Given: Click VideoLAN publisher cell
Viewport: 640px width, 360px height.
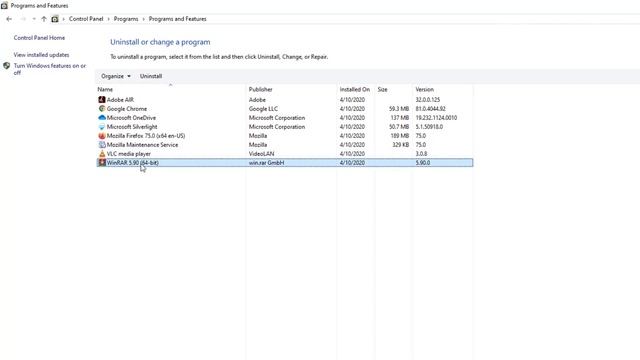Looking at the screenshot, I should [262, 153].
